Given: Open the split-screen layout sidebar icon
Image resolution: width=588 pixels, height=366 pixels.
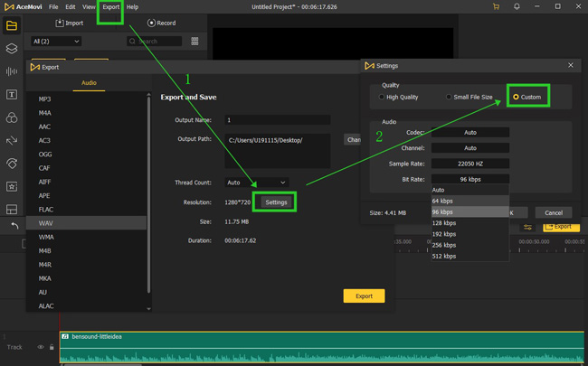Looking at the screenshot, I should tap(12, 209).
